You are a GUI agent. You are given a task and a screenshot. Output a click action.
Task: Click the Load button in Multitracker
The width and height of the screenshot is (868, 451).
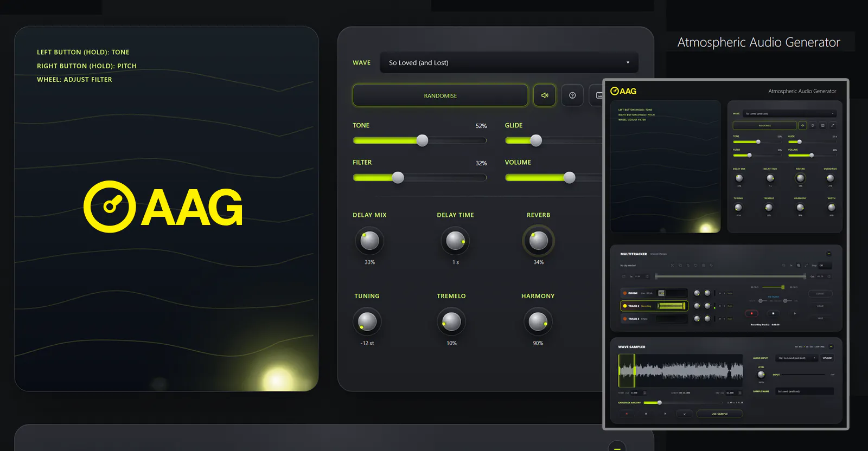pos(820,306)
